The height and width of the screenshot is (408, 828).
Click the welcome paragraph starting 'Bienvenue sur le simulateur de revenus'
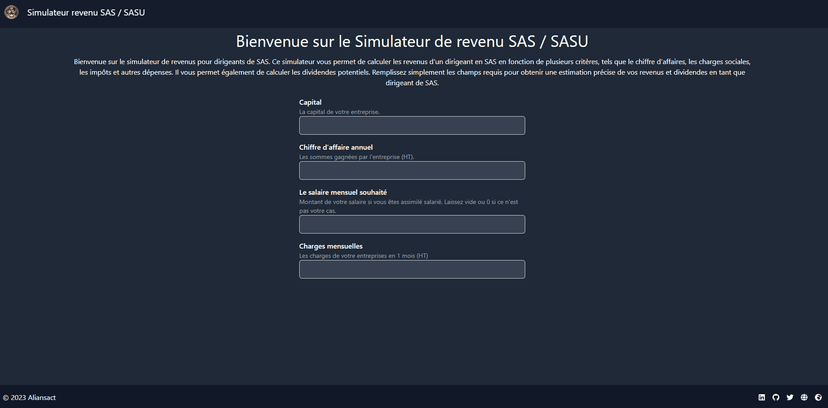coord(412,72)
